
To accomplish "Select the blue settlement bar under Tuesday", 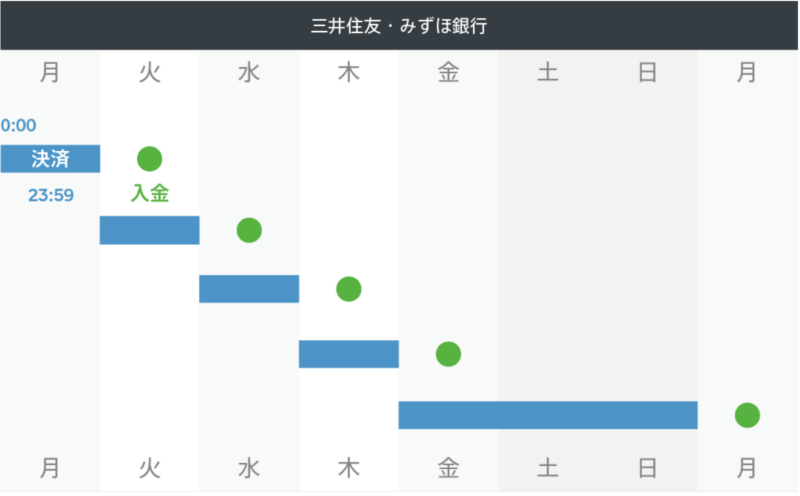I will tap(149, 230).
